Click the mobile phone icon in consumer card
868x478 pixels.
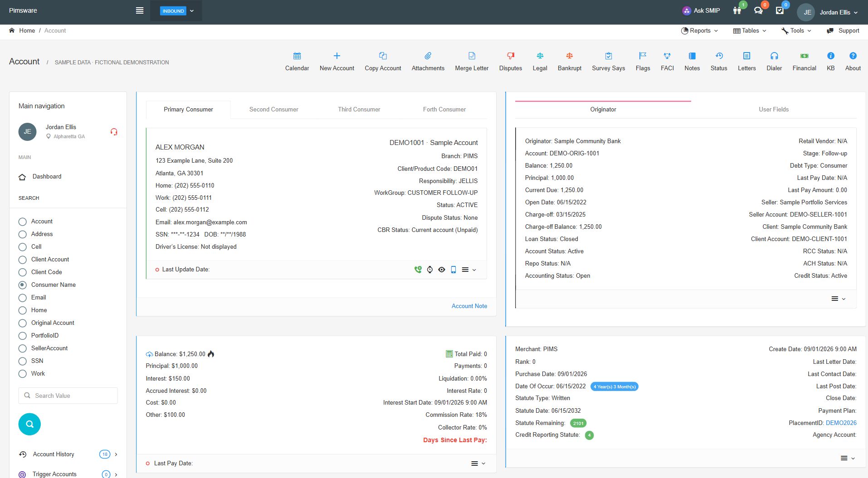coord(453,270)
